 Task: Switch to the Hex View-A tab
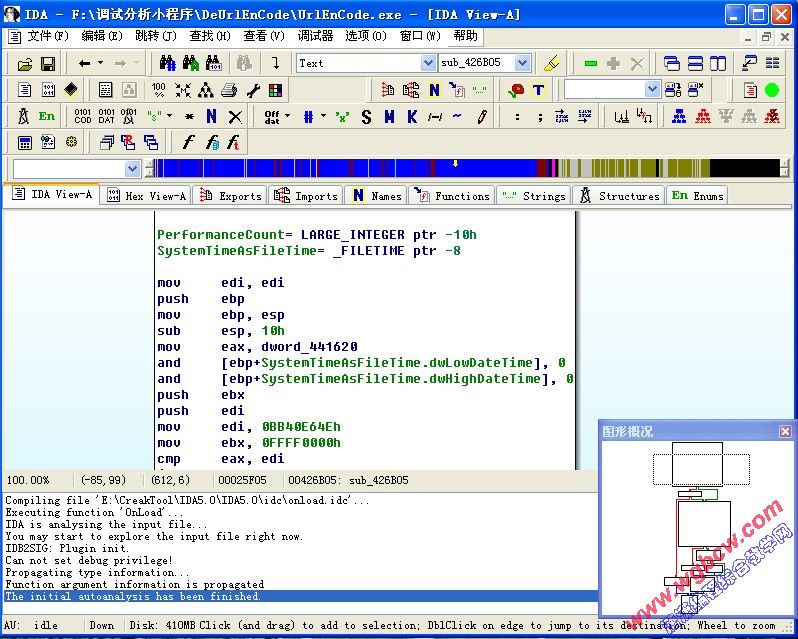tap(147, 196)
